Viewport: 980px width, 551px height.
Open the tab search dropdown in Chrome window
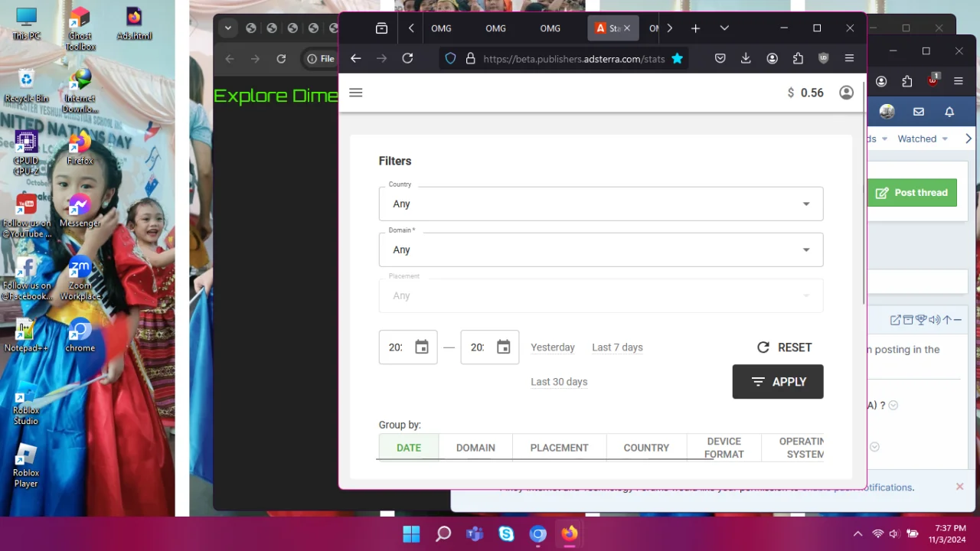(x=227, y=28)
